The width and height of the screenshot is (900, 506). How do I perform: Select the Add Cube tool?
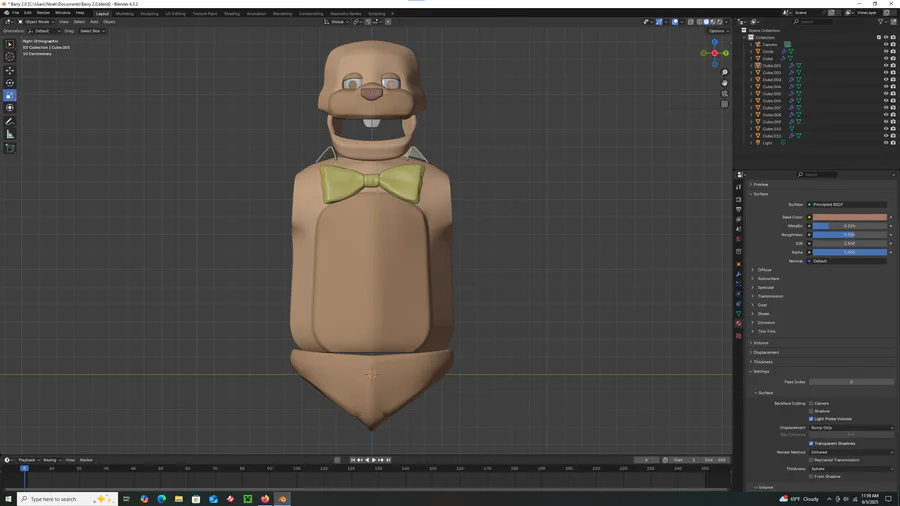(10, 148)
